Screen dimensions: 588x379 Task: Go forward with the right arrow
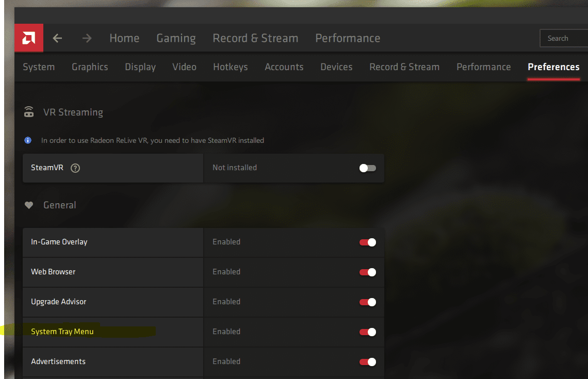87,38
